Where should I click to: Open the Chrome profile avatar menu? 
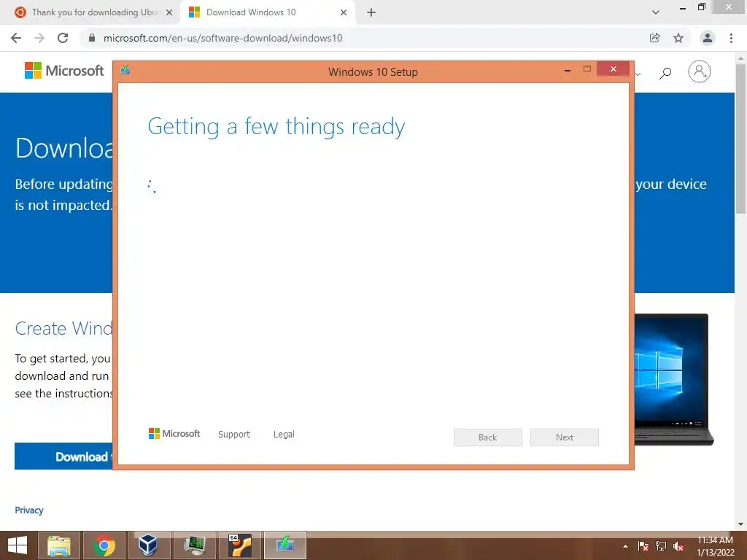(708, 38)
